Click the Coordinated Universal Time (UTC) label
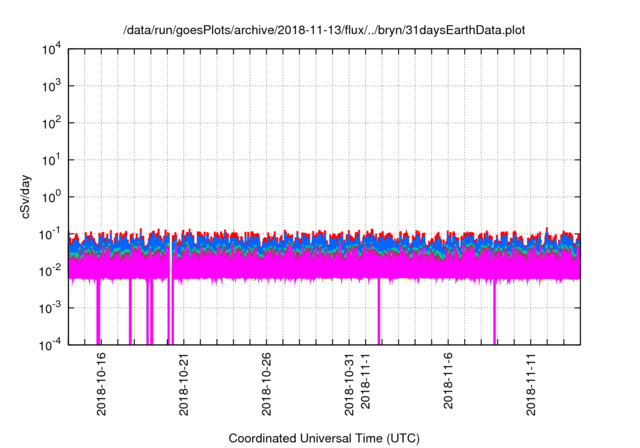 coord(324,438)
